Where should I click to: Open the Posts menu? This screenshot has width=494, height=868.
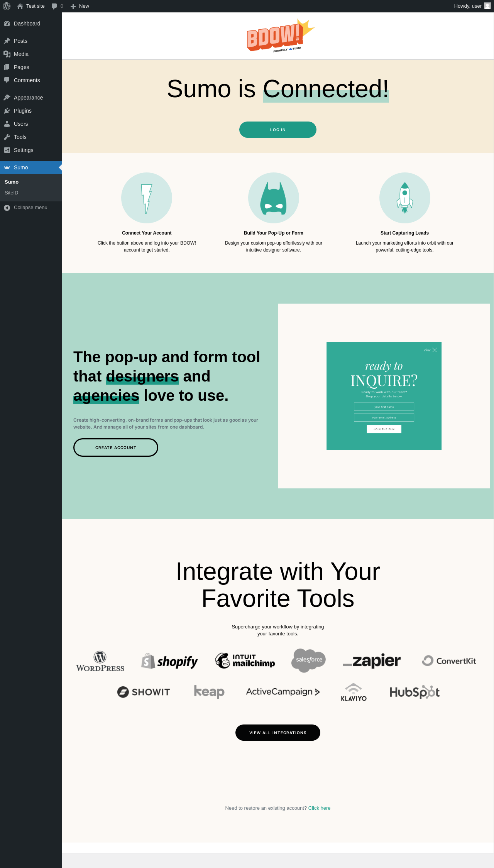(31, 41)
